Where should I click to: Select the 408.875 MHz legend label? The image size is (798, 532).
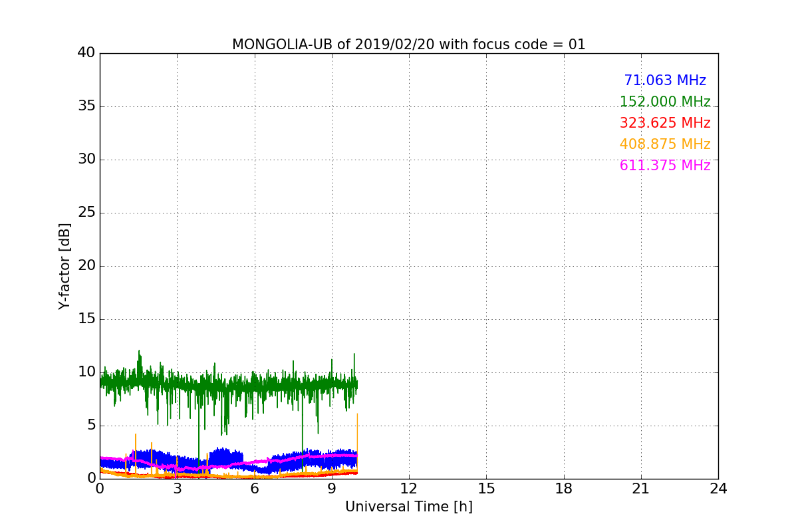click(665, 144)
